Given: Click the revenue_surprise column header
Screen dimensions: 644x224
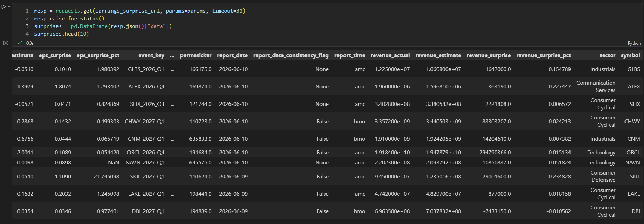Looking at the screenshot, I should tap(489, 55).
